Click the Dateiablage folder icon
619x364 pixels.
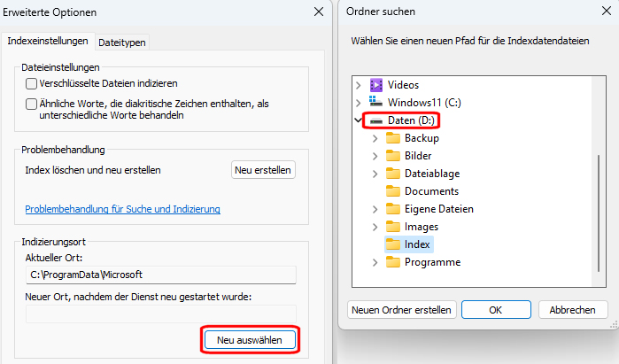point(393,174)
